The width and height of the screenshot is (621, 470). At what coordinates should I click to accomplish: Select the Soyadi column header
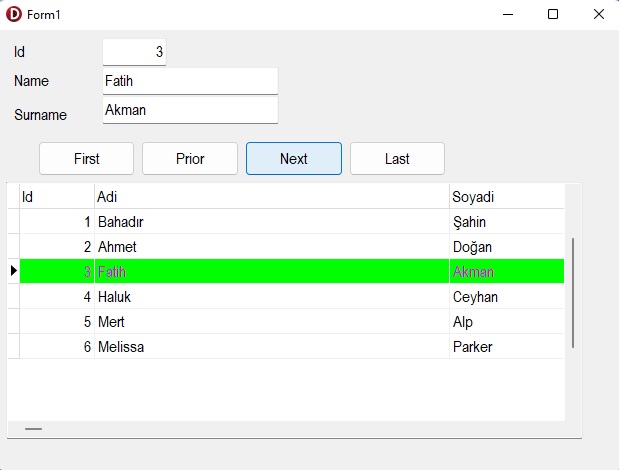pyautogui.click(x=507, y=196)
